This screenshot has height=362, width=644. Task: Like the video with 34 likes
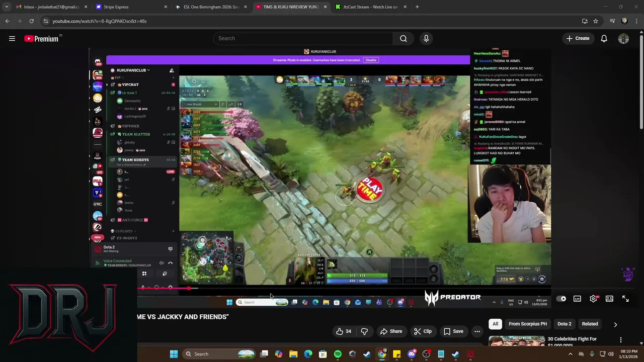344,331
